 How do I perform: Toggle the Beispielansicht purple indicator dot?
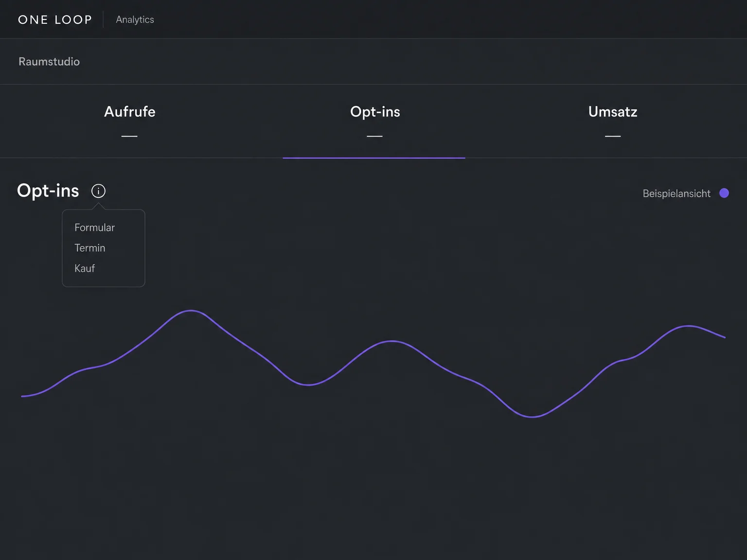coord(724,193)
